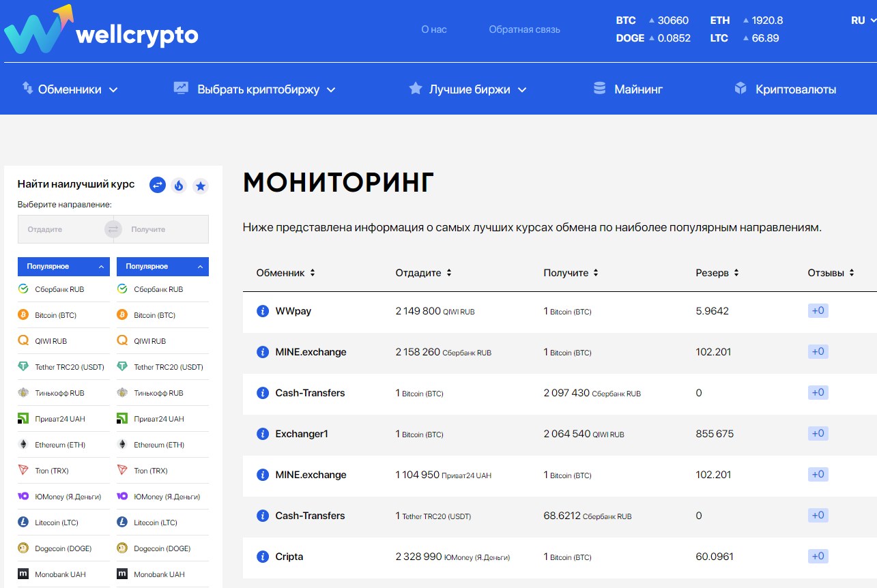Open the WWpay exchanger link
This screenshot has width=877, height=588.
tap(293, 311)
